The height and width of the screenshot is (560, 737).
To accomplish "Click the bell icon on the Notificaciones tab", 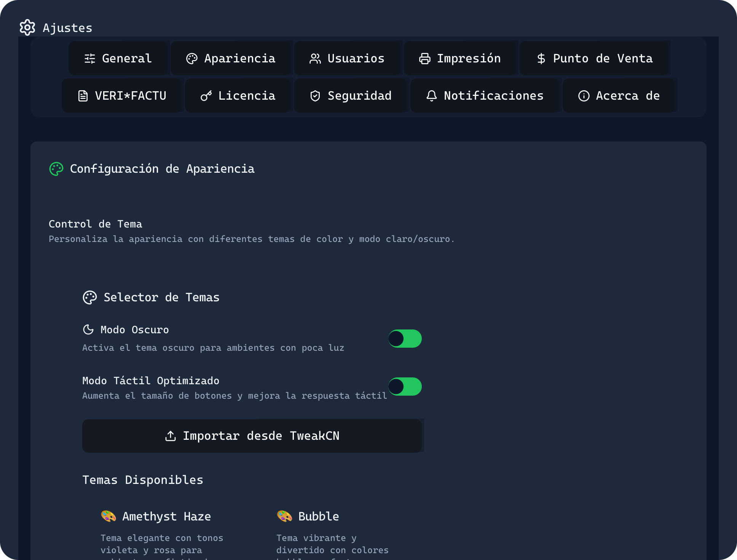I will [x=432, y=95].
